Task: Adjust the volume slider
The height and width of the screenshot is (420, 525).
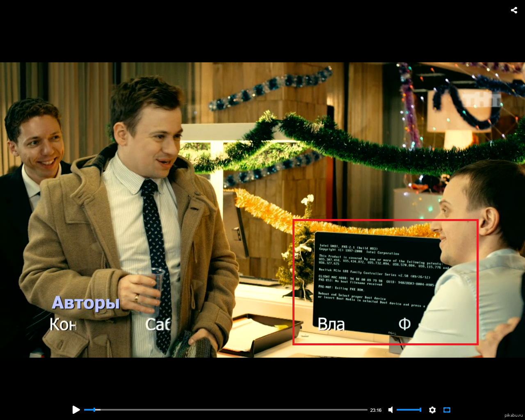Action: coord(409,410)
